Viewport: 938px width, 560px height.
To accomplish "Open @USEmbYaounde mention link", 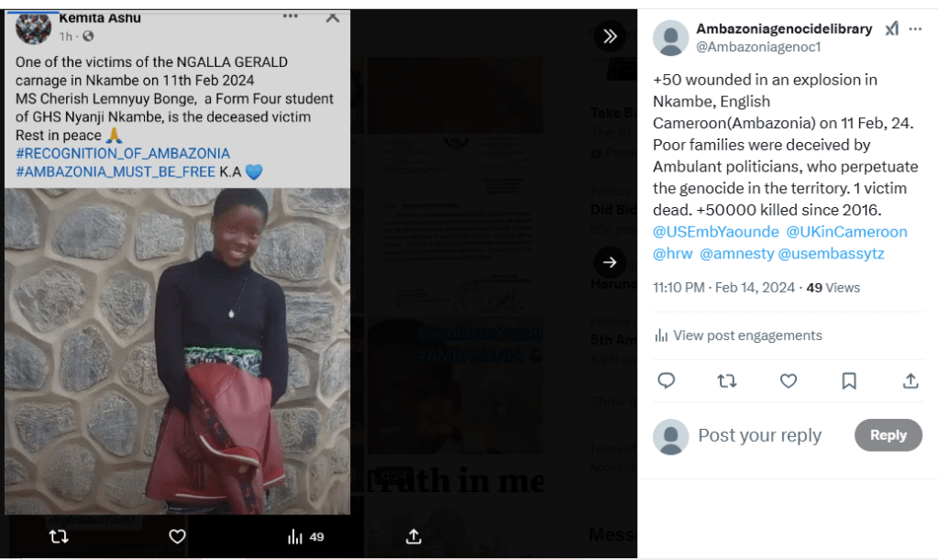I will (x=716, y=232).
